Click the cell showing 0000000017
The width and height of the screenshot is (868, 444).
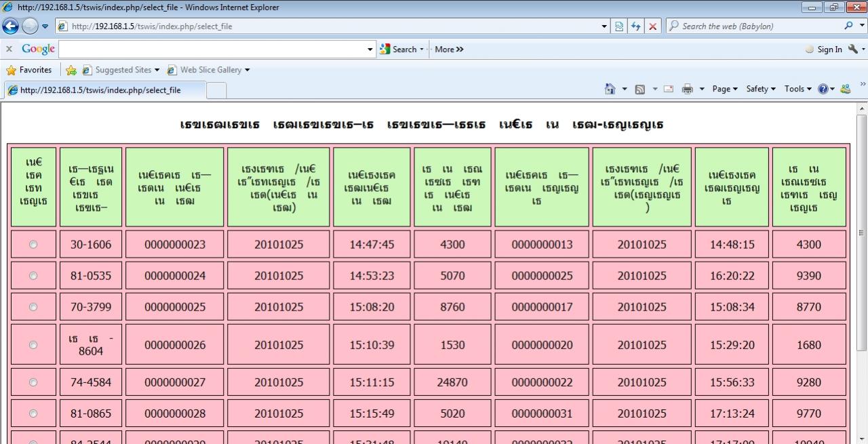542,307
